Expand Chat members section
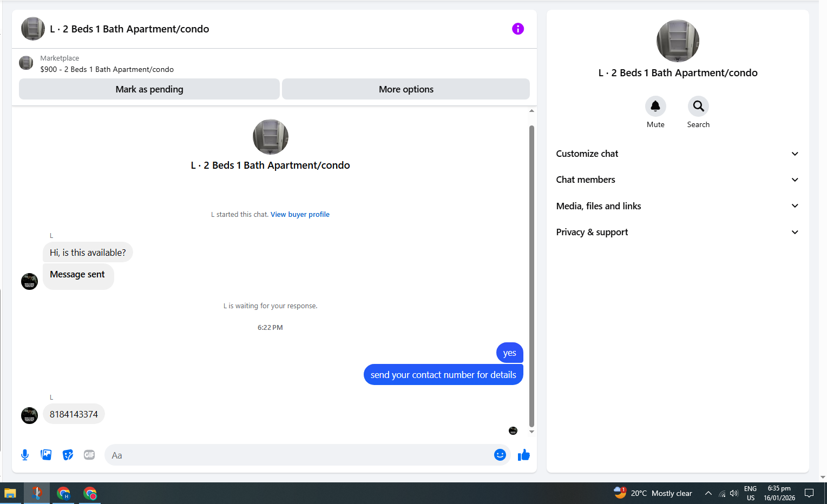The width and height of the screenshot is (827, 504). click(678, 180)
